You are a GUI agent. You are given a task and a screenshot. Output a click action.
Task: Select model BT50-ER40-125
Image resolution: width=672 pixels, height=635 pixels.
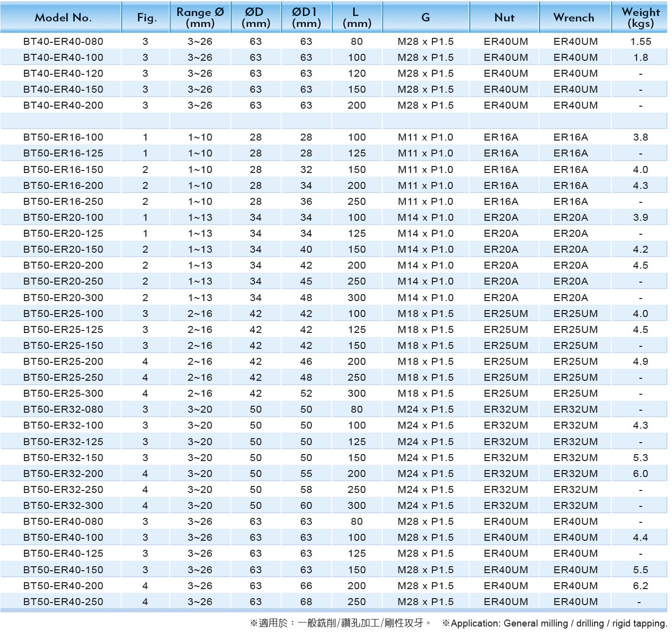(x=63, y=553)
